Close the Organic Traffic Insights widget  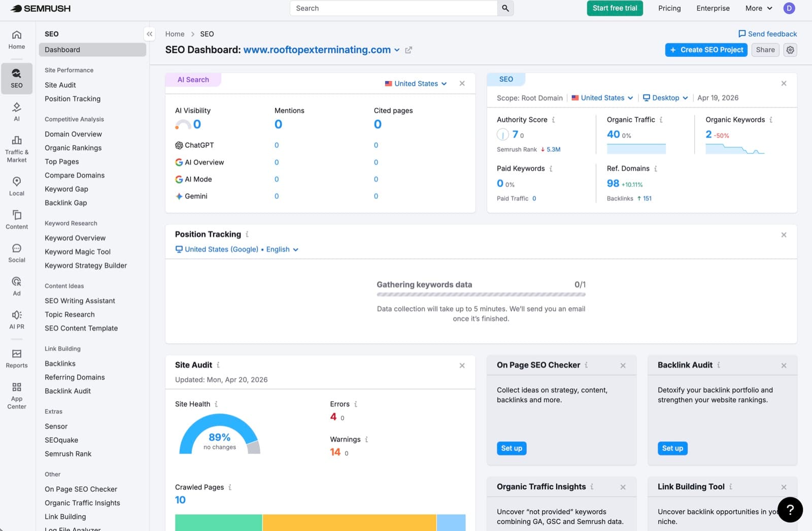(x=623, y=487)
